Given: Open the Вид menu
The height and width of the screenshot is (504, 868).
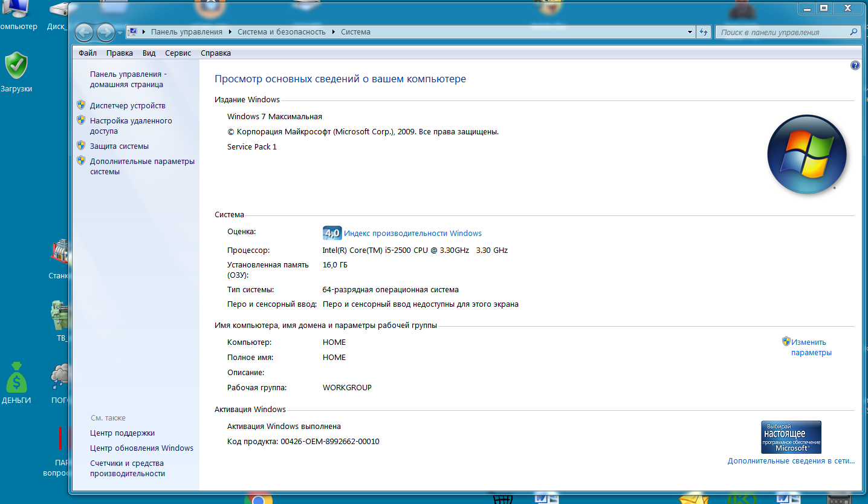Looking at the screenshot, I should tap(149, 53).
